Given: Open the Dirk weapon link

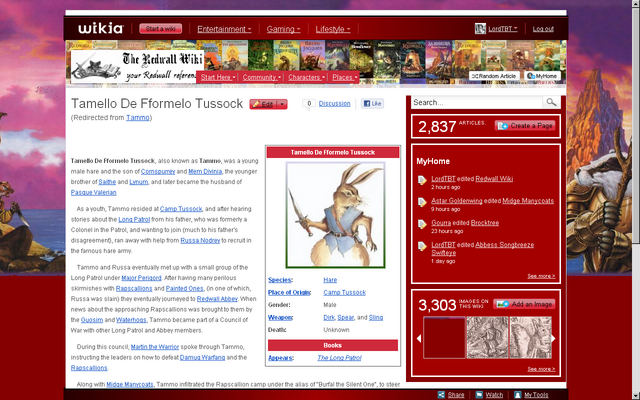Looking at the screenshot, I should [329, 318].
